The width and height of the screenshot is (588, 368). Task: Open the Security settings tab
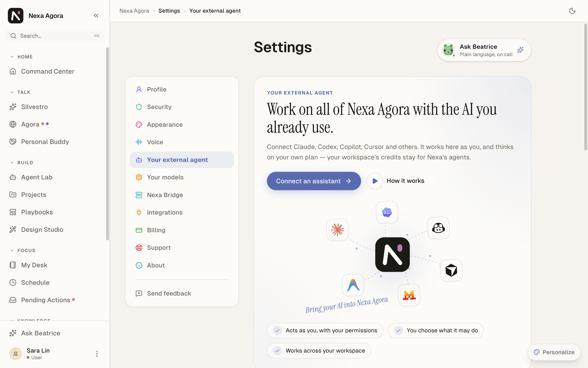182,107
